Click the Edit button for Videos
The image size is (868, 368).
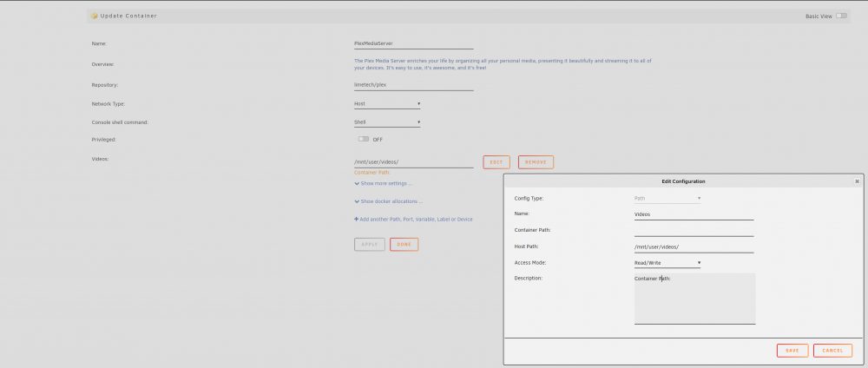point(496,162)
